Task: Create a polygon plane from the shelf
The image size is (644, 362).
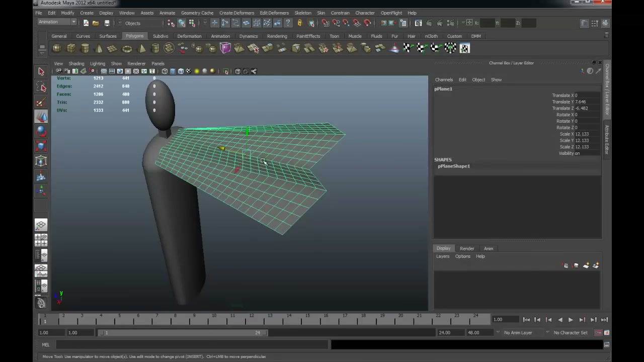Action: 112,48
